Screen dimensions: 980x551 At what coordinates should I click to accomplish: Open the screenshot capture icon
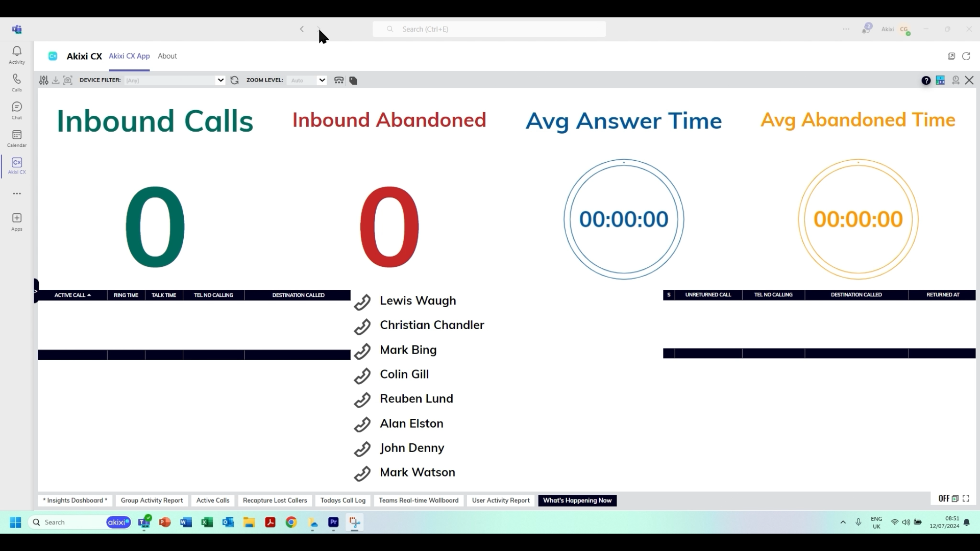coord(68,80)
